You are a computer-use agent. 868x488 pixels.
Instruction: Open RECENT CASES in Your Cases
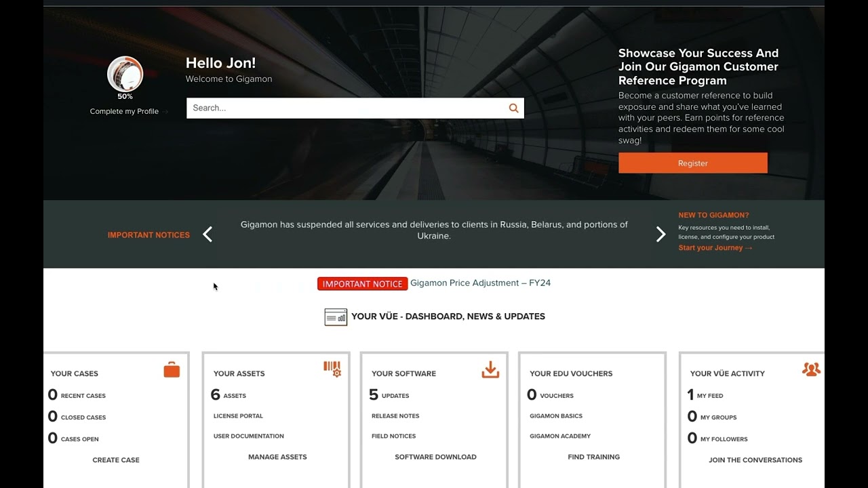tap(77, 395)
